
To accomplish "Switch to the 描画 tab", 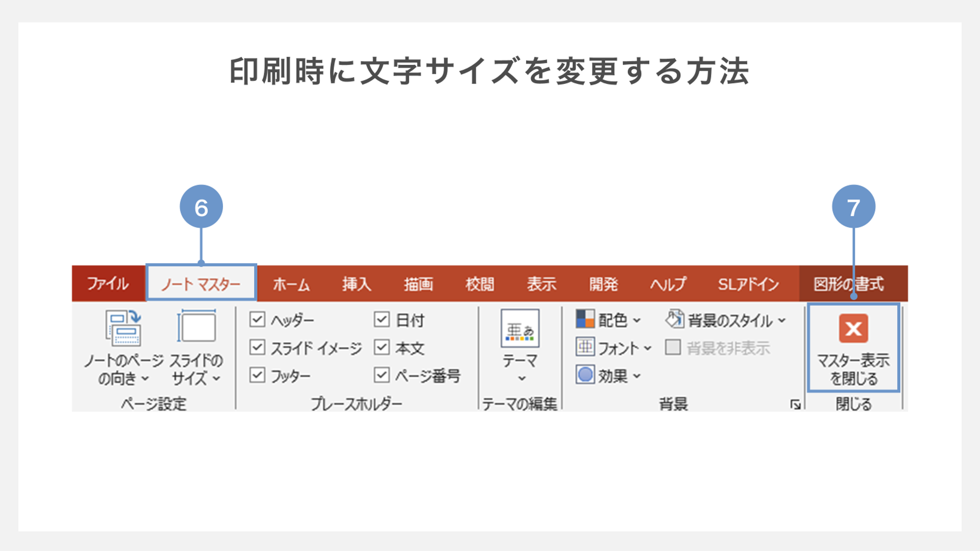I will click(x=419, y=284).
